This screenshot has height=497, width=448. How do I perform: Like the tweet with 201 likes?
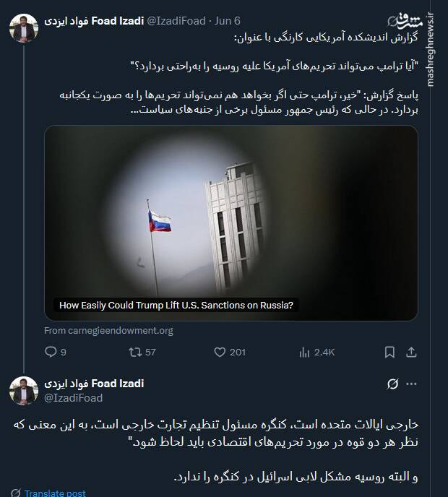tap(220, 352)
